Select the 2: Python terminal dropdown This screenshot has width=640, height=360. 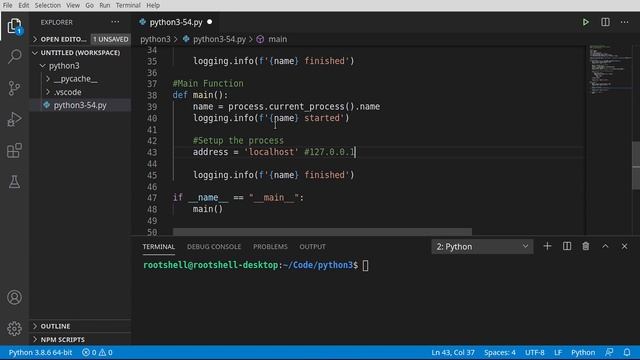482,247
